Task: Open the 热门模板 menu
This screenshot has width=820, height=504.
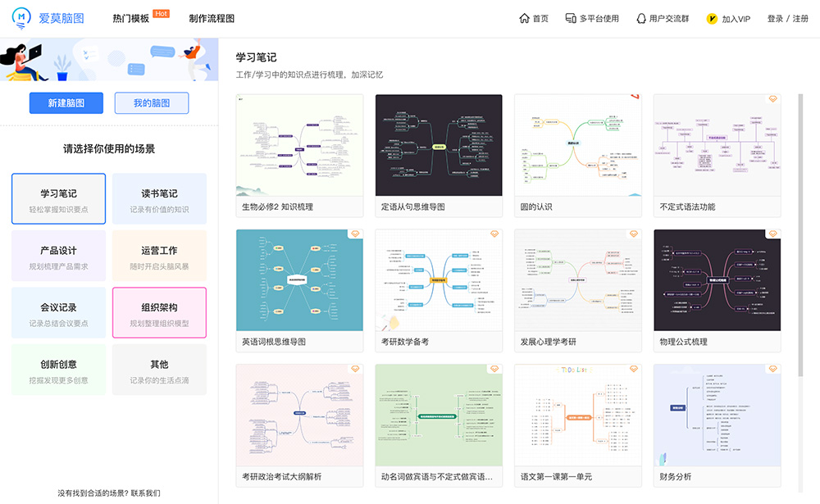Action: click(x=131, y=17)
